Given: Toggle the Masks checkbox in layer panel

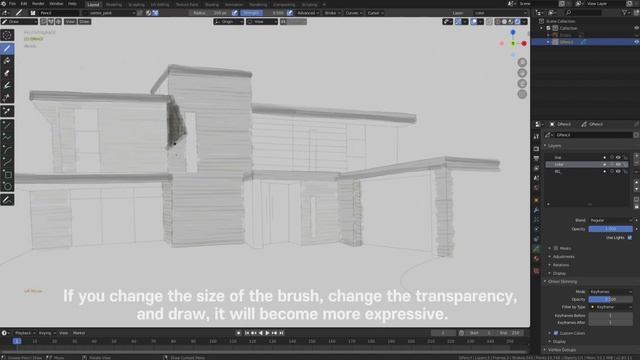Looking at the screenshot, I should [x=556, y=248].
